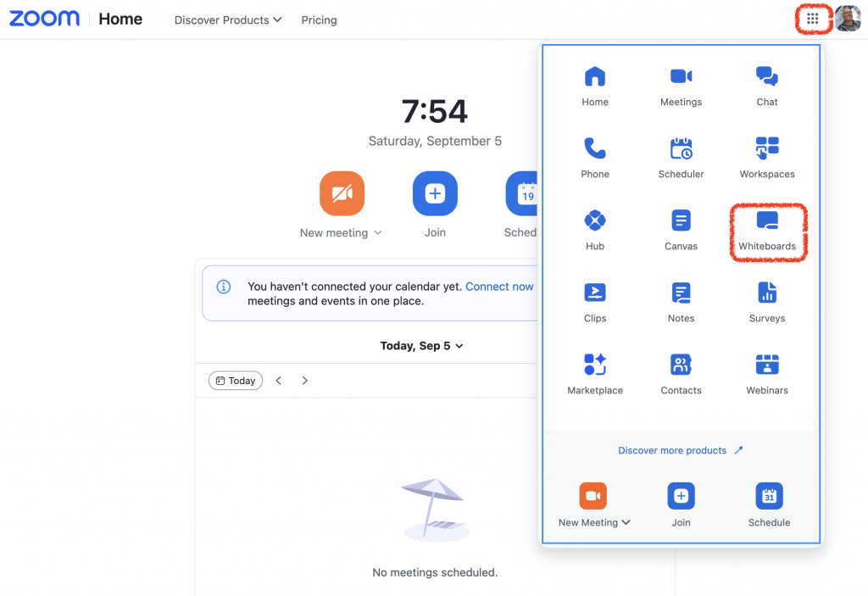Open Webinars from the apps grid
Image resolution: width=868 pixels, height=596 pixels.
[767, 374]
